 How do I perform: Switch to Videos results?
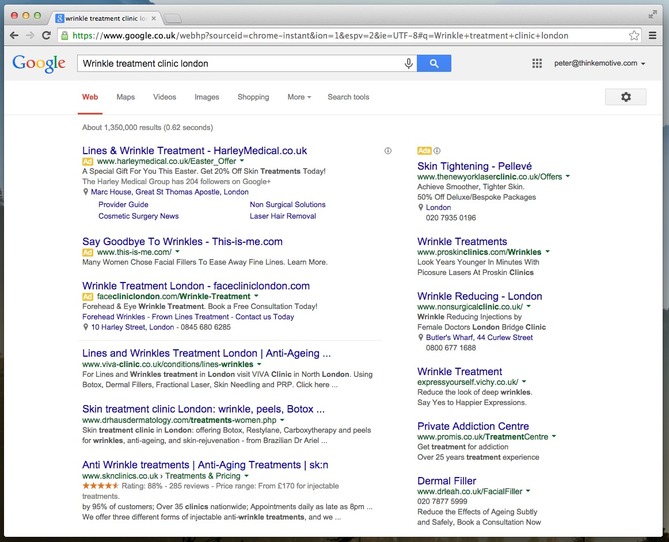coord(165,97)
